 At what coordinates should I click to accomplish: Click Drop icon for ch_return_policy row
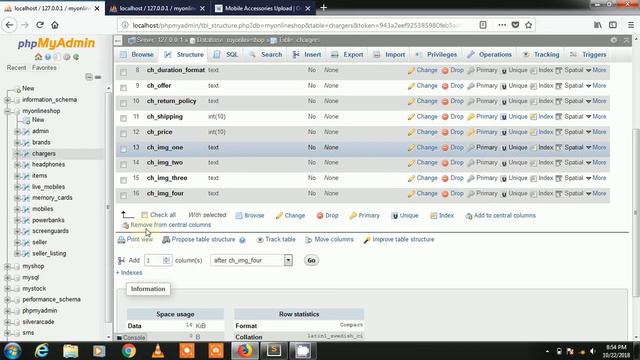[x=445, y=102]
